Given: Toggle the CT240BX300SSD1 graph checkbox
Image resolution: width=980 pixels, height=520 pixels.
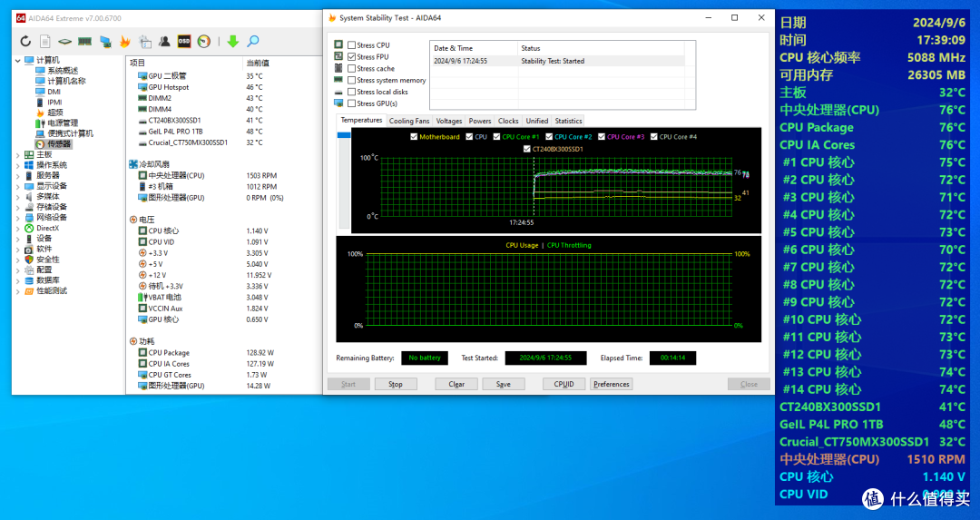Looking at the screenshot, I should [x=527, y=150].
